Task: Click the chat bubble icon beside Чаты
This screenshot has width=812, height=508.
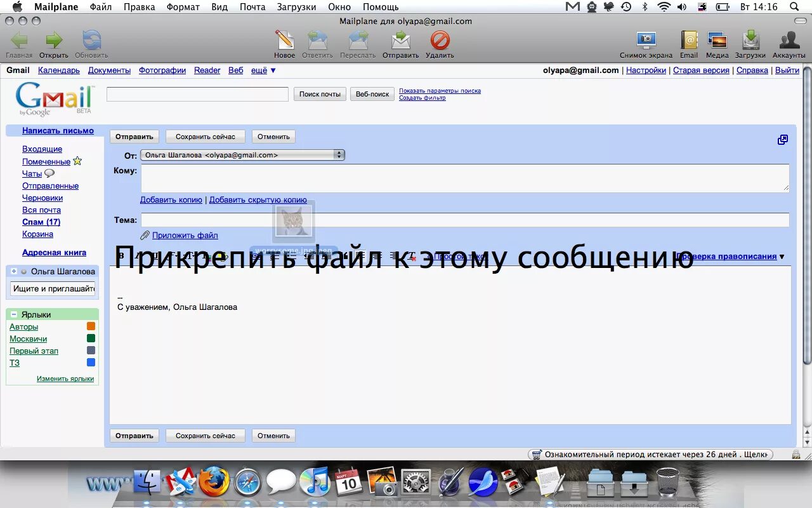Action: (49, 173)
